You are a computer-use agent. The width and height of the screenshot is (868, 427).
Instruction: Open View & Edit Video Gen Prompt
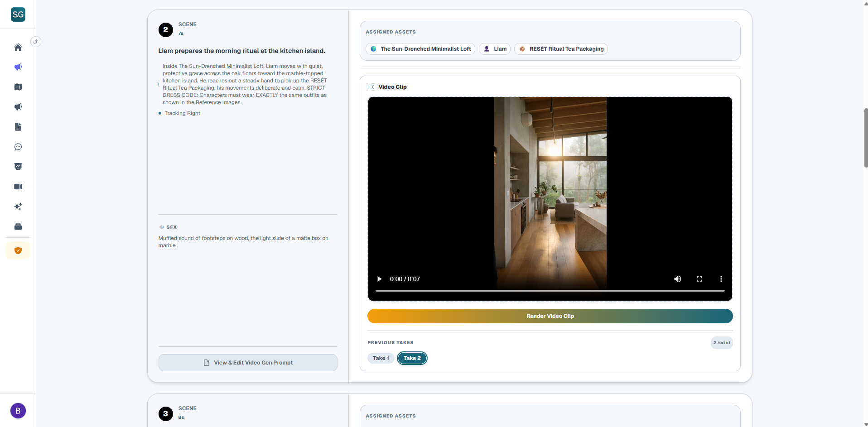click(x=248, y=363)
